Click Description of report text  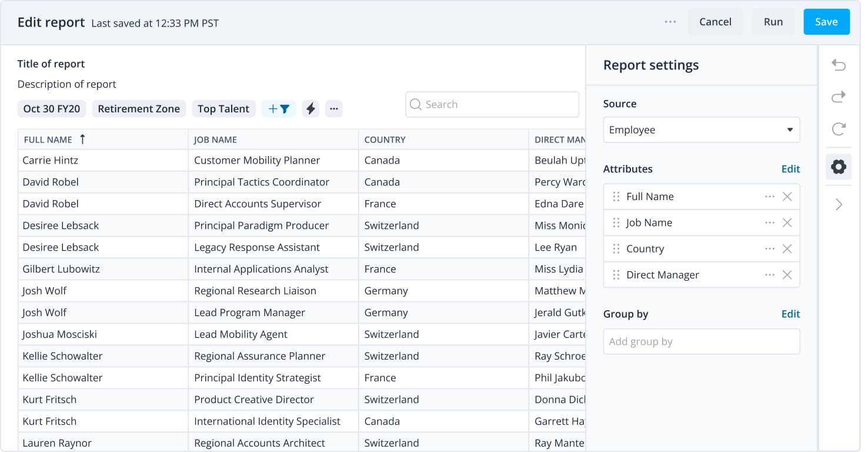[66, 84]
